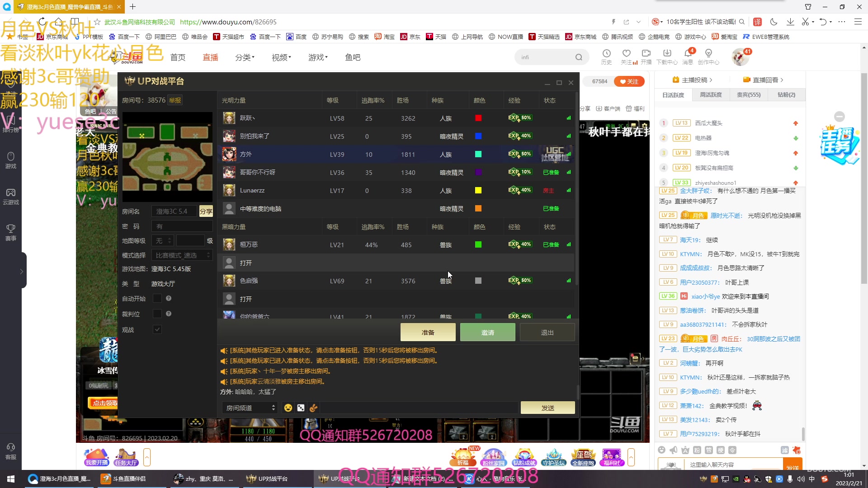Expand 游戏 navigation dropdown
The height and width of the screenshot is (488, 868).
[x=318, y=57]
